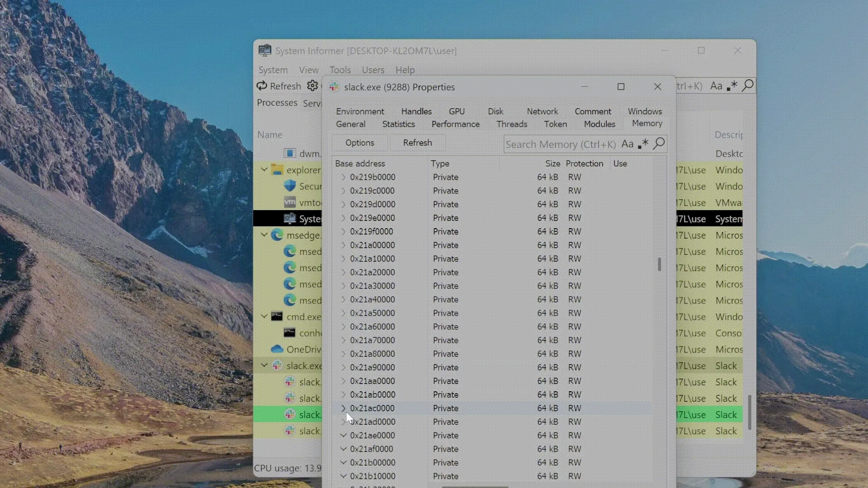Expand the 0x219b0000 memory region
868x488 pixels.
343,177
